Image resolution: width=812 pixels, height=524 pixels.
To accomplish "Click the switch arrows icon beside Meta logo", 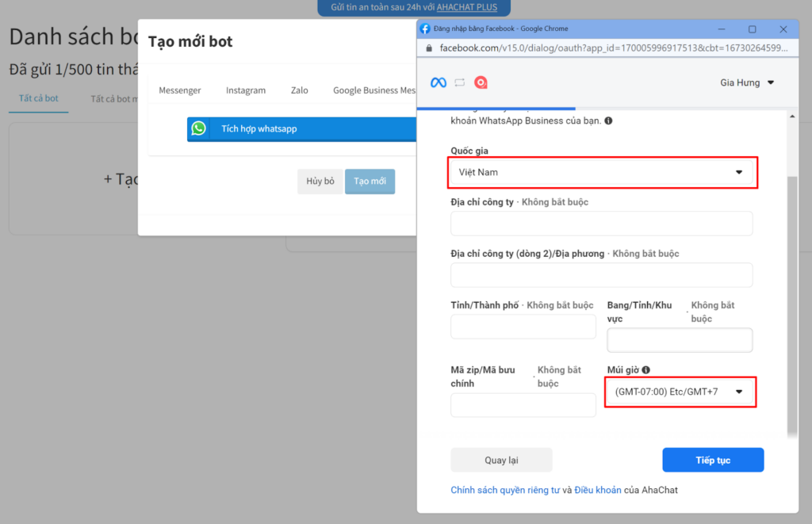I will click(460, 82).
